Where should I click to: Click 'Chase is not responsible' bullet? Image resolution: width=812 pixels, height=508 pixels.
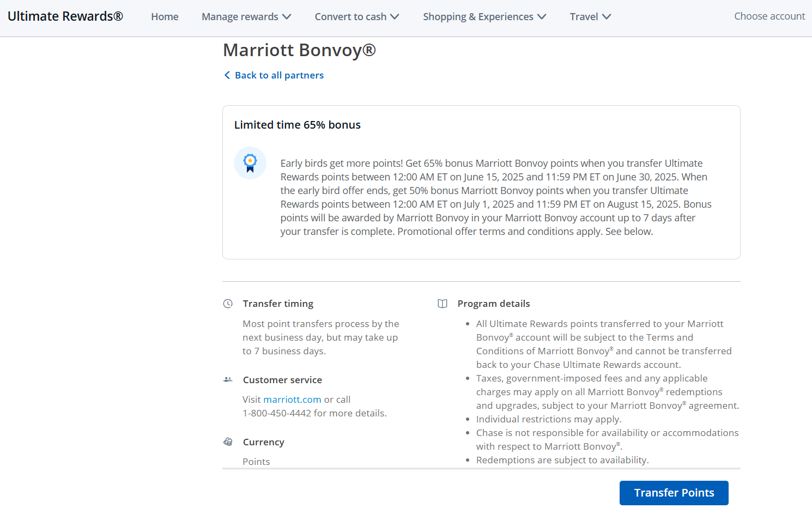[x=607, y=439]
